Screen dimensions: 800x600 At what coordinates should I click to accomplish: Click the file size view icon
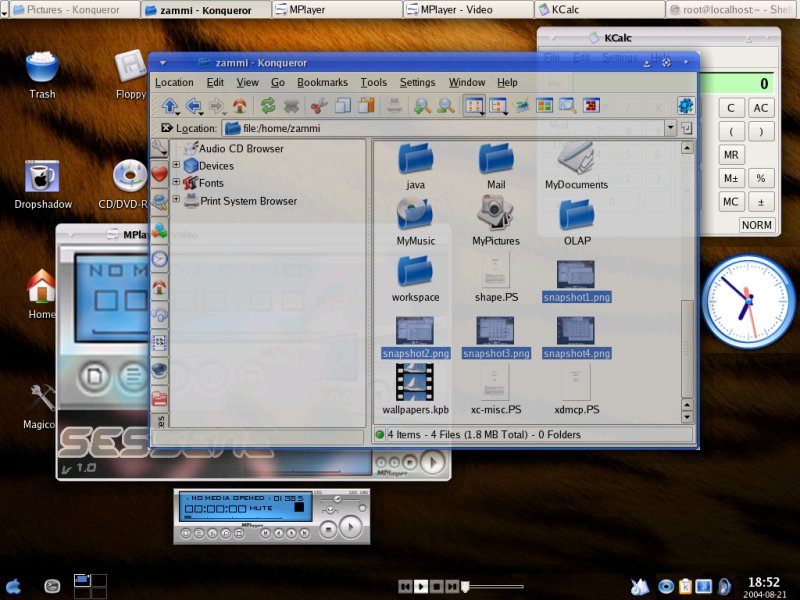[544, 106]
